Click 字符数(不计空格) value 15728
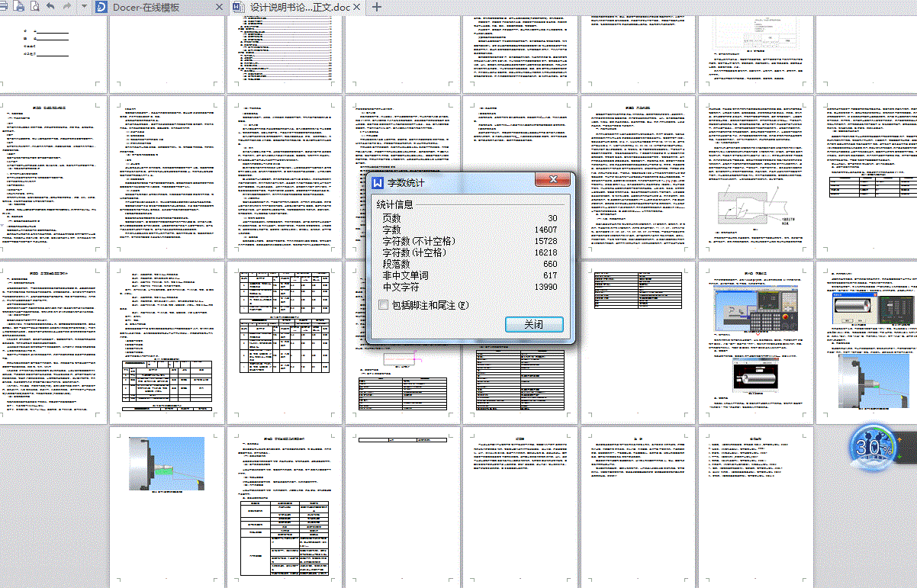Viewport: 917px width, 588px height. click(x=546, y=241)
